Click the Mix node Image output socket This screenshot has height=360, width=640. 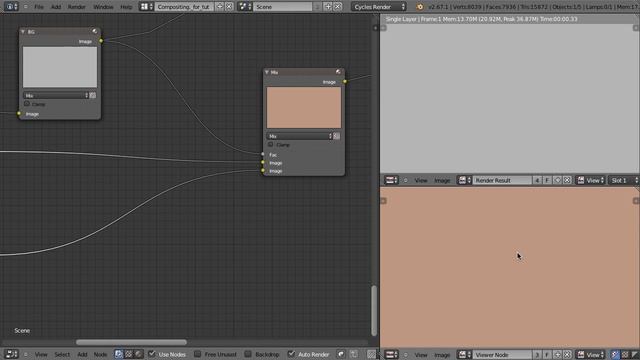click(345, 82)
